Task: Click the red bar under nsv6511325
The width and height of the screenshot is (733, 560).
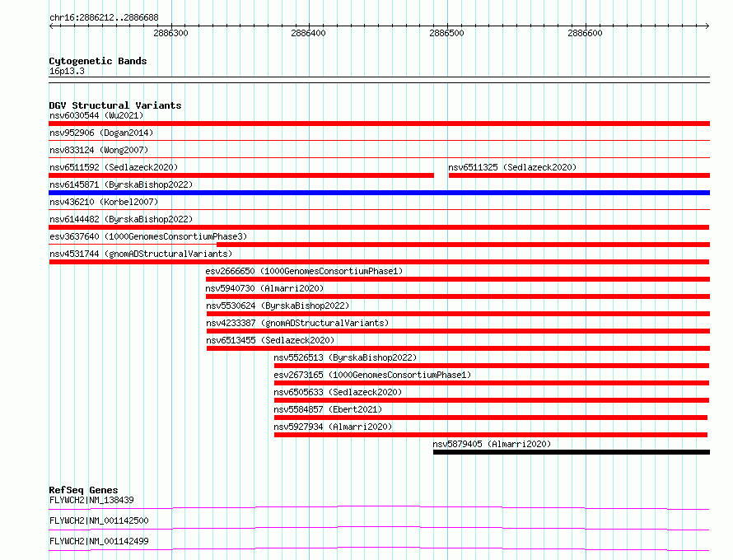Action: click(x=579, y=175)
